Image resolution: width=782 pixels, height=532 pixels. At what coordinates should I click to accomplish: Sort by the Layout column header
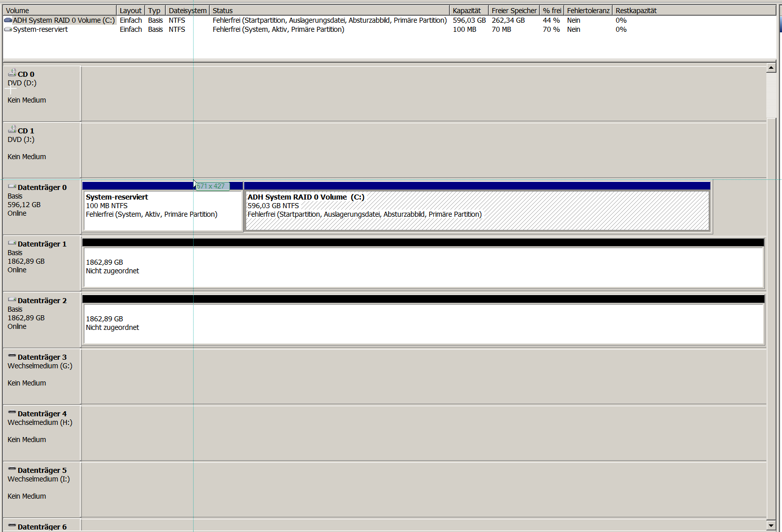click(130, 10)
